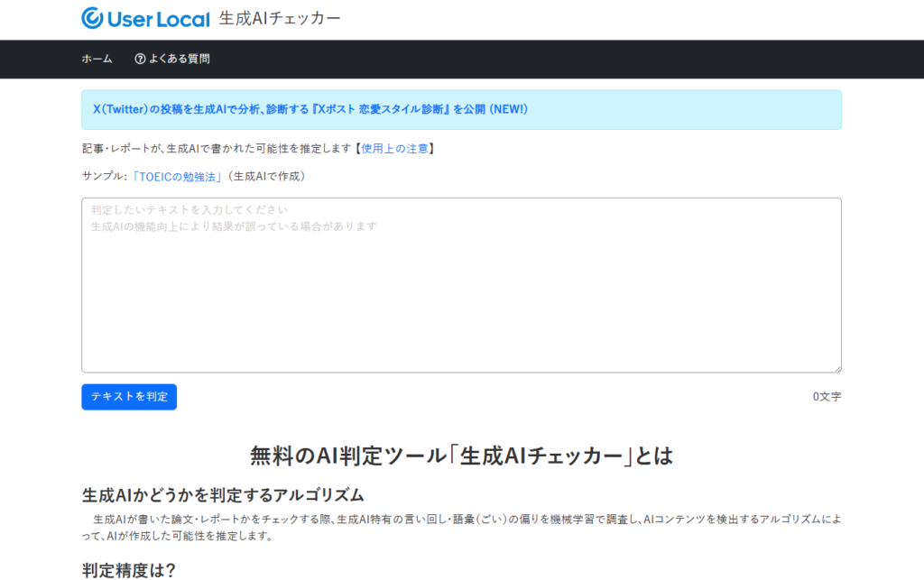Open ホーム from the navigation bar
This screenshot has height=580, width=924.
(95, 59)
